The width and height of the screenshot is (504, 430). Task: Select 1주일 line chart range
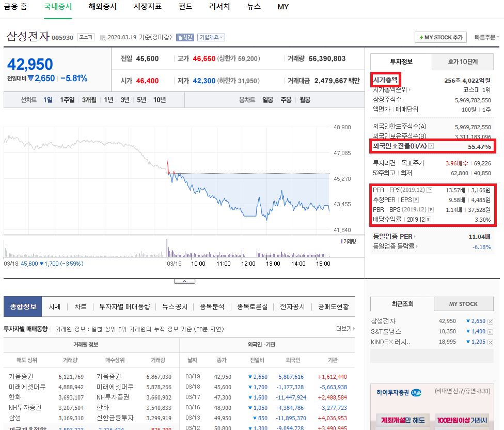coord(67,100)
